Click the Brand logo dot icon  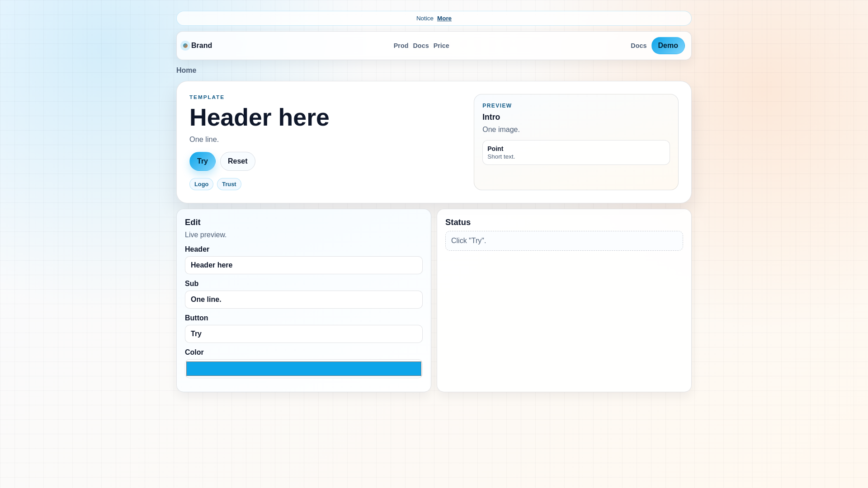pyautogui.click(x=185, y=46)
